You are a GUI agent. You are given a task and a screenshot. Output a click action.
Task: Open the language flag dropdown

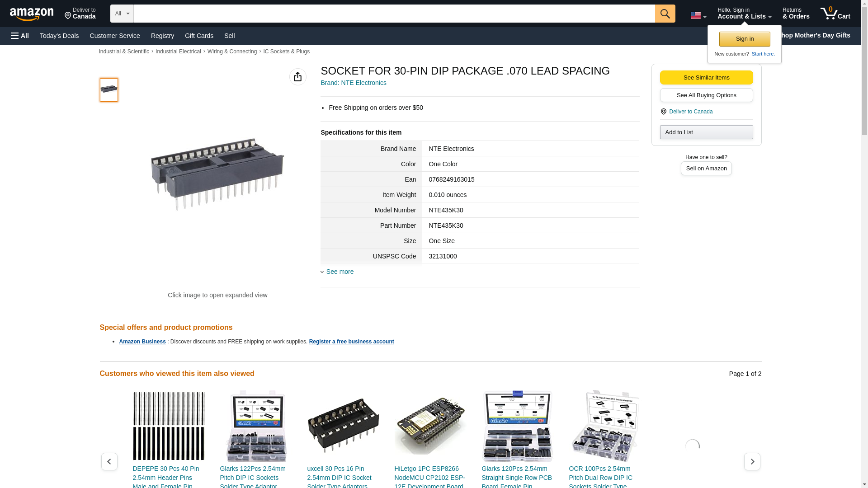698,15
